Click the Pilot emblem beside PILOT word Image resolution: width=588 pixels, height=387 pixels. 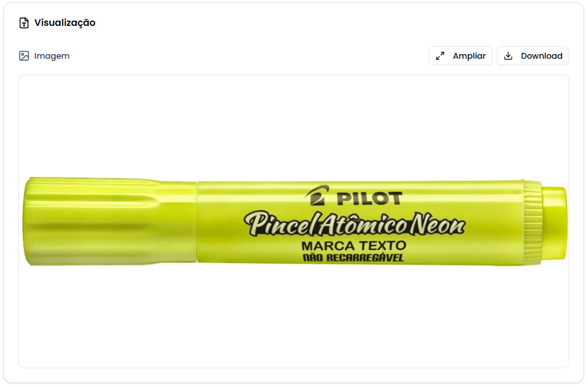[x=317, y=195]
